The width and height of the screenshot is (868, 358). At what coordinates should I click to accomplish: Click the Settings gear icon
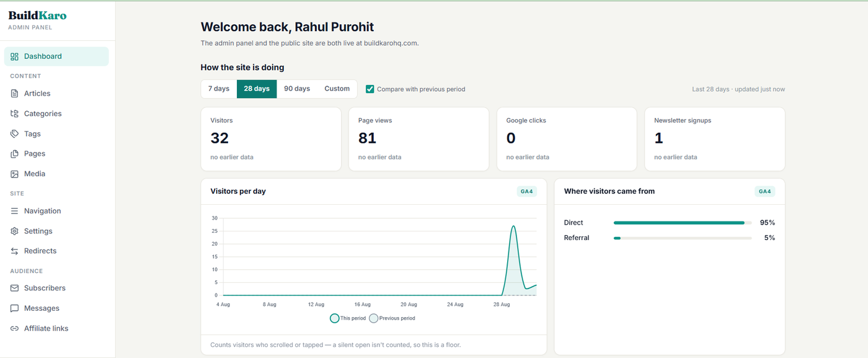click(14, 231)
